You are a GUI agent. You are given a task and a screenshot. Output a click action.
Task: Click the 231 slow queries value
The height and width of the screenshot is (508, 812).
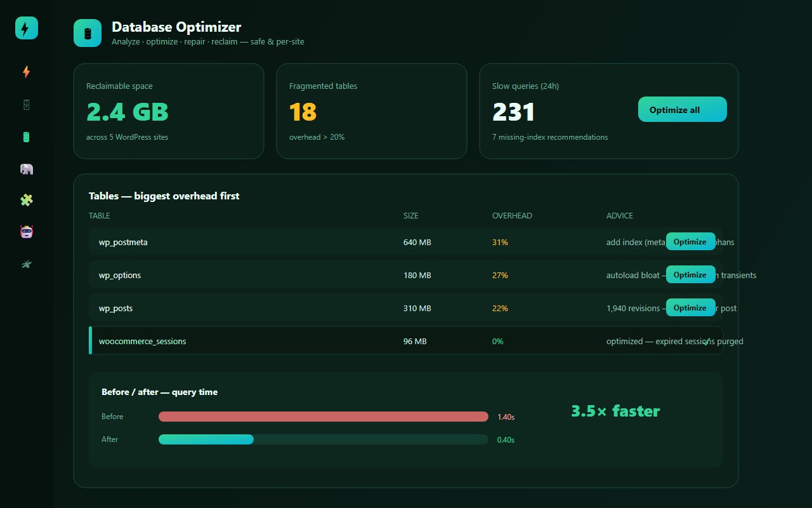point(514,112)
